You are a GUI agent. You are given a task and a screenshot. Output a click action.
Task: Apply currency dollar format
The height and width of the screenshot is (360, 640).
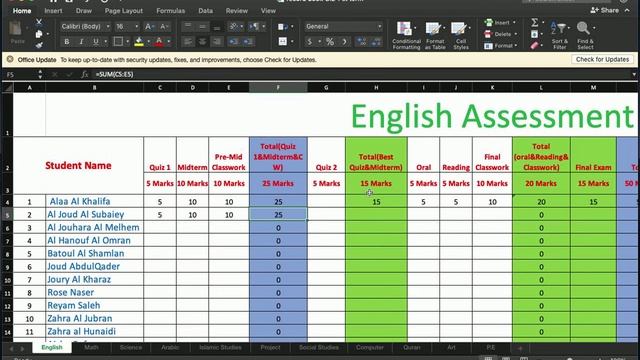click(x=309, y=42)
